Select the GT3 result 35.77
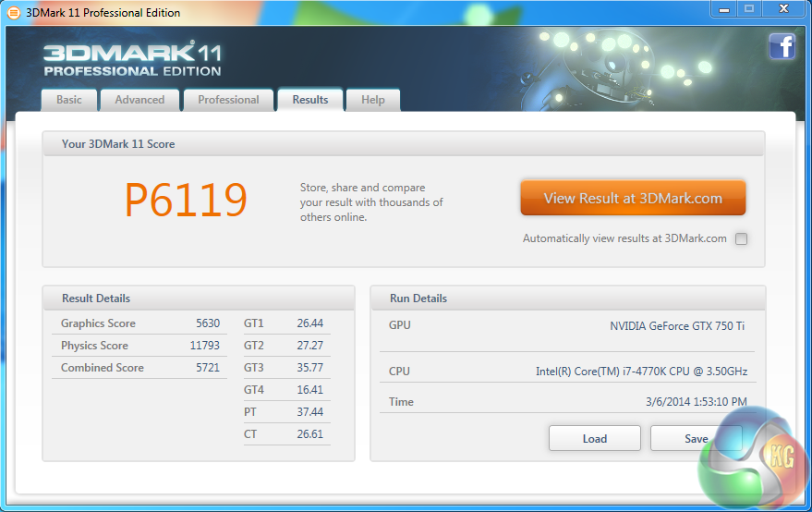 309,368
